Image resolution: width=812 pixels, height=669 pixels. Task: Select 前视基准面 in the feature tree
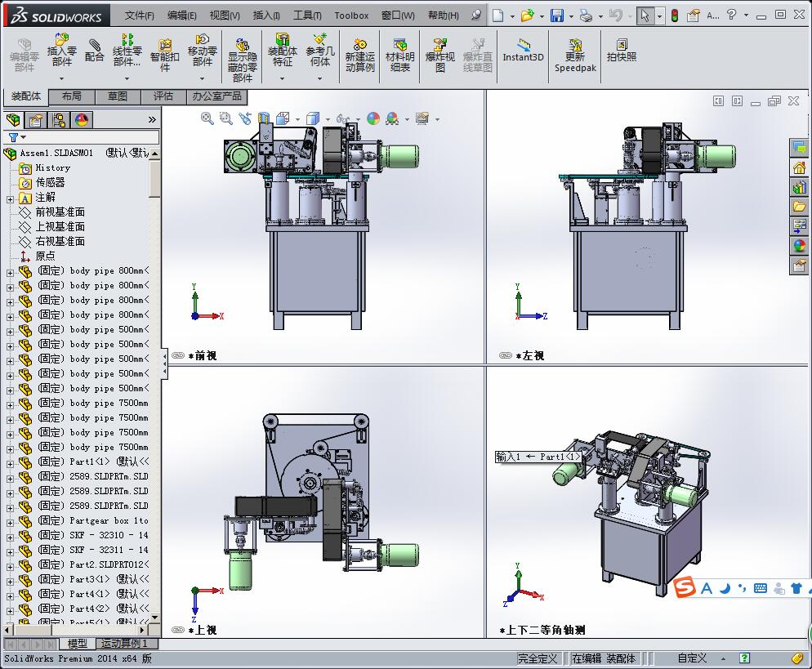point(60,212)
